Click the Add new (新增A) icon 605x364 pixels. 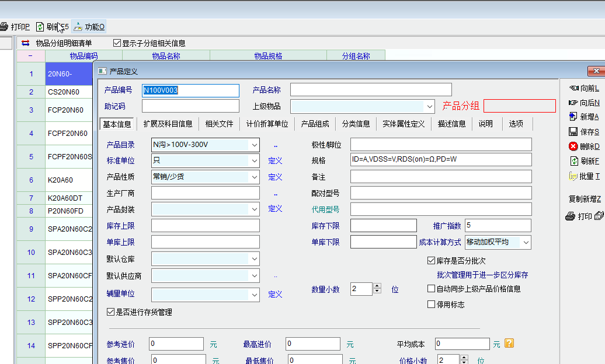point(573,117)
